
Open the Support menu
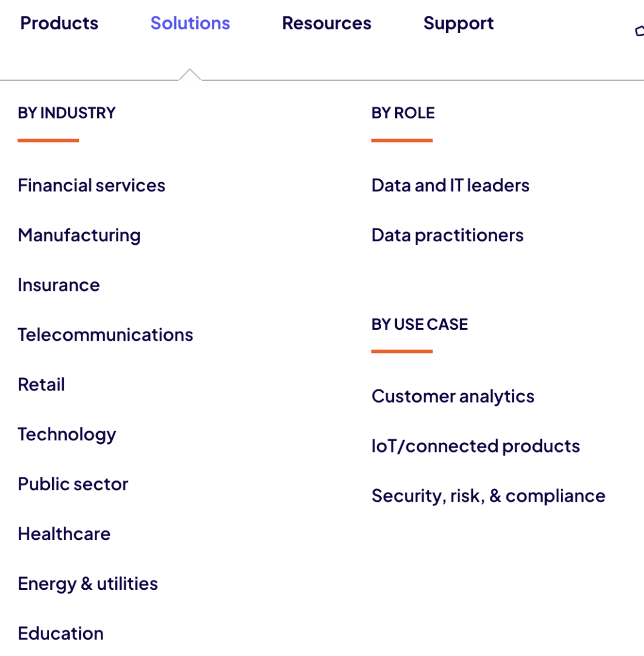[458, 23]
